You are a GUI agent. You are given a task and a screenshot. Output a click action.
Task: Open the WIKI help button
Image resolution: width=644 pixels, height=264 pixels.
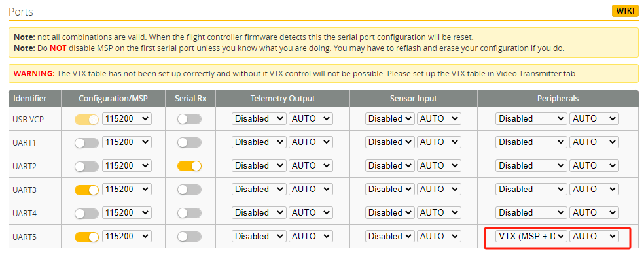click(x=625, y=10)
